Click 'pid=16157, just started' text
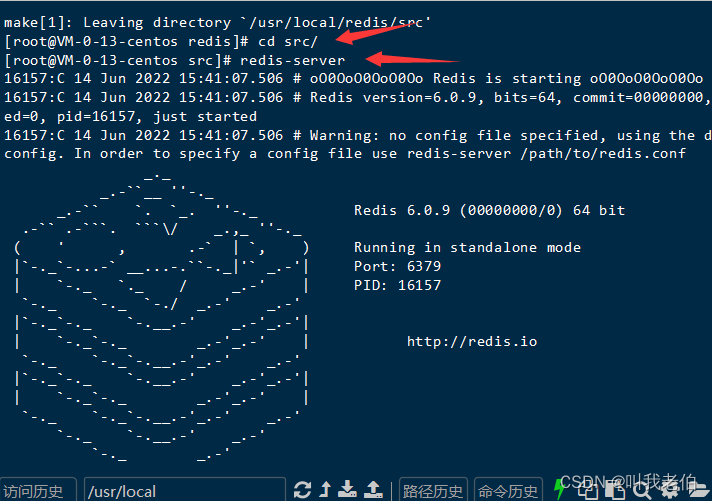 [x=157, y=117]
